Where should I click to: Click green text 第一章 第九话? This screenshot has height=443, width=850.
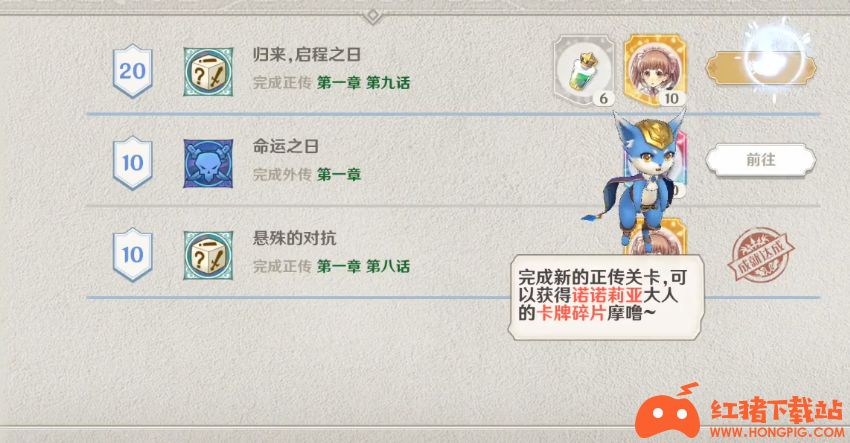tap(363, 83)
